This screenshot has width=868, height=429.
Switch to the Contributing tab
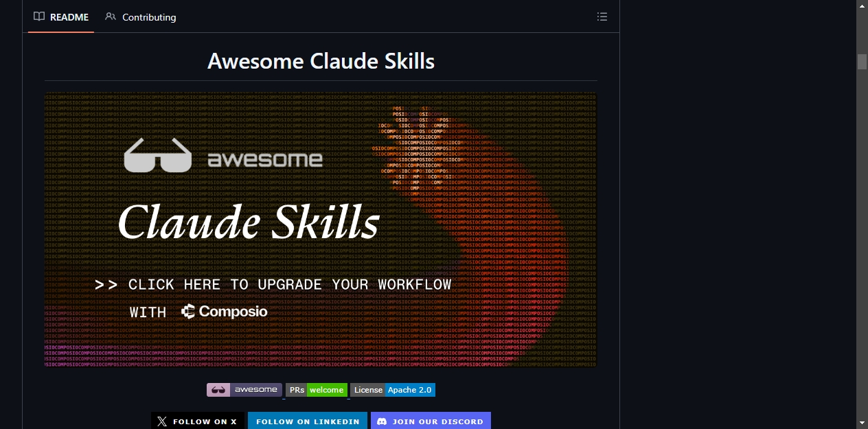click(x=141, y=17)
